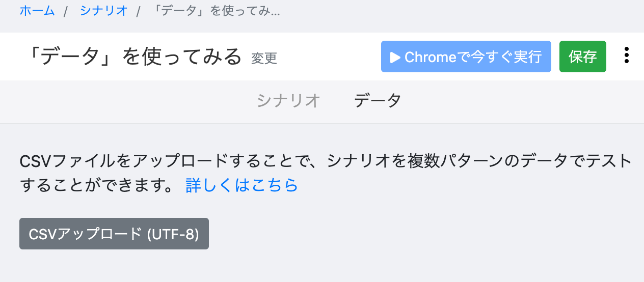Switch to the シナリオ tab

[x=288, y=100]
